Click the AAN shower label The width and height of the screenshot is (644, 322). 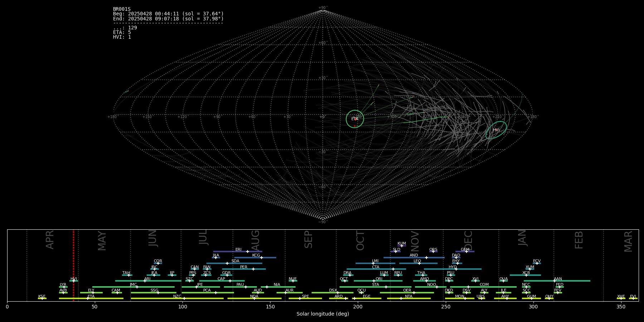tap(558, 279)
